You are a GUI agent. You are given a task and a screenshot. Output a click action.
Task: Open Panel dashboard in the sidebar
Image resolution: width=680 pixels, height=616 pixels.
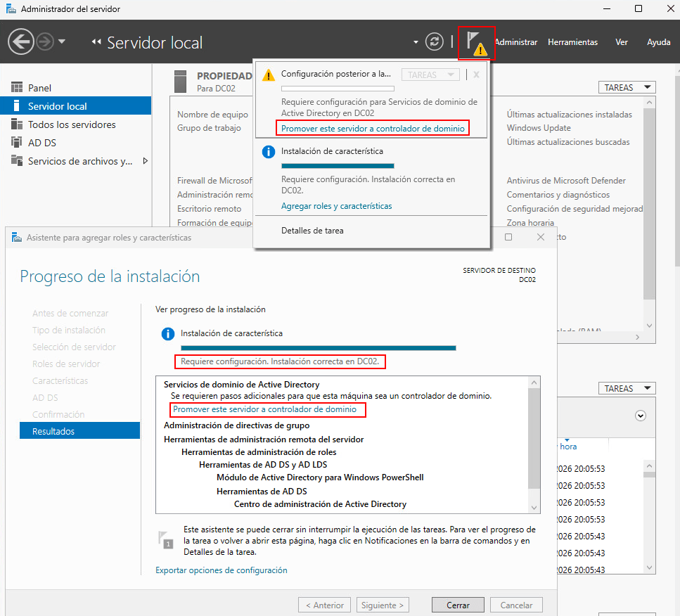(39, 88)
